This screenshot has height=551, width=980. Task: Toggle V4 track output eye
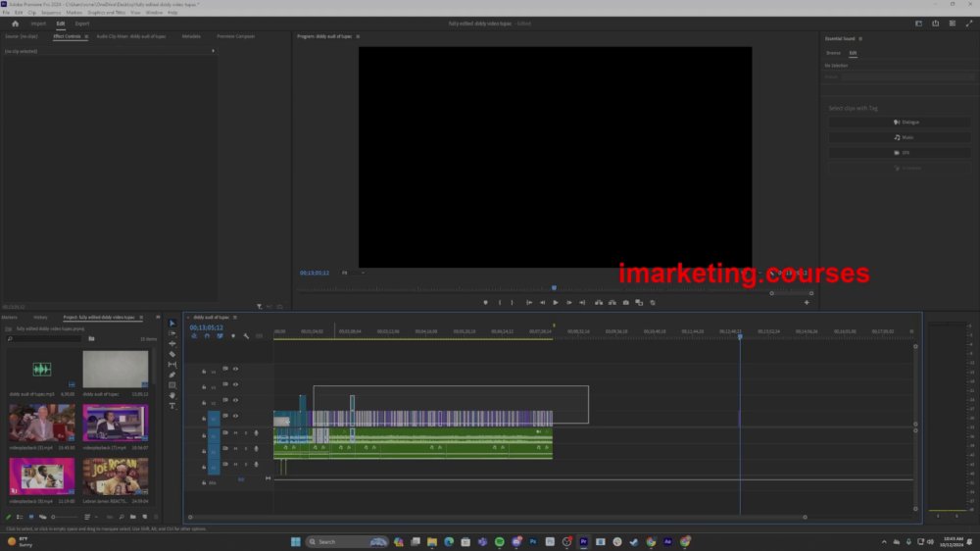(x=235, y=369)
